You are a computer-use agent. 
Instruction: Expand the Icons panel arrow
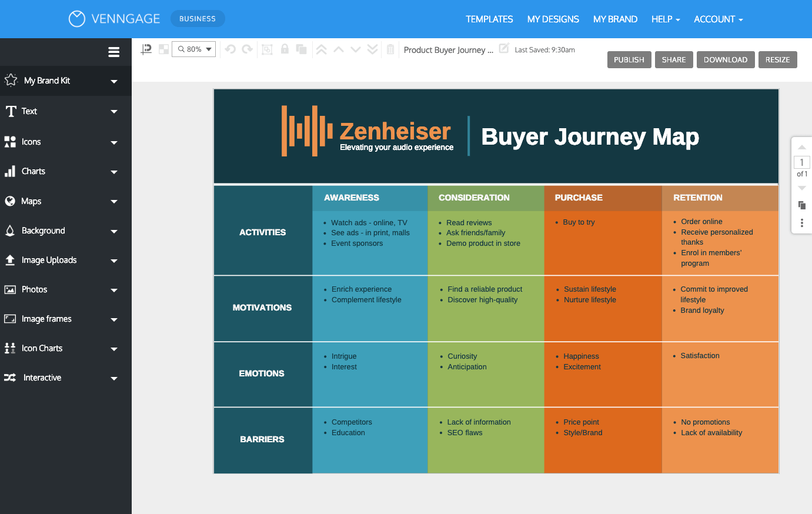pyautogui.click(x=114, y=142)
